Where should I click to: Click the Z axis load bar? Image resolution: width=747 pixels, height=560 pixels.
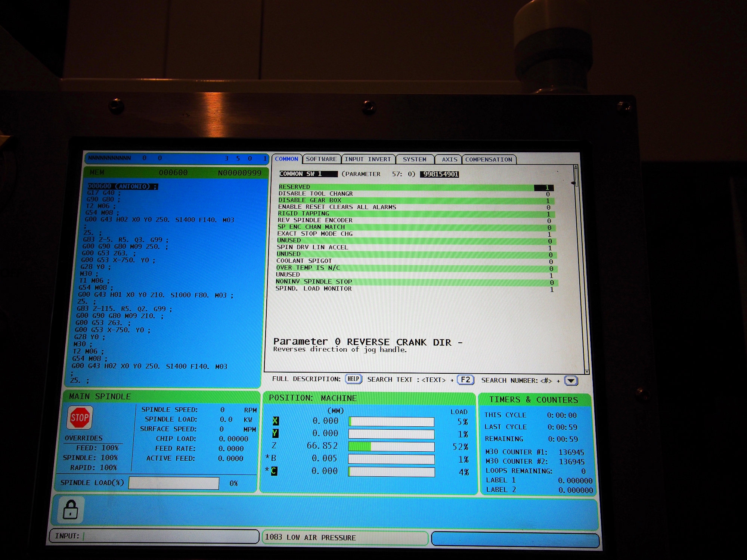point(391,447)
